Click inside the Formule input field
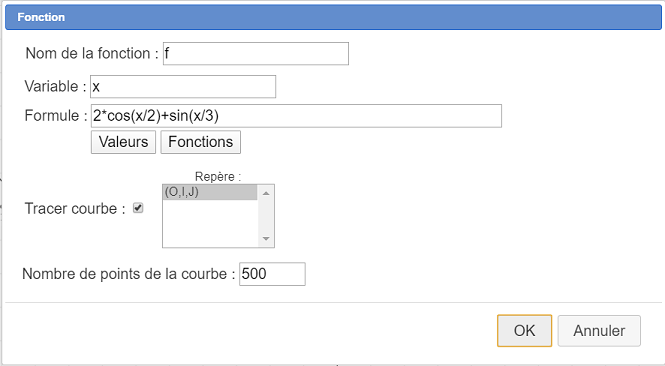The width and height of the screenshot is (665, 366). click(x=296, y=116)
